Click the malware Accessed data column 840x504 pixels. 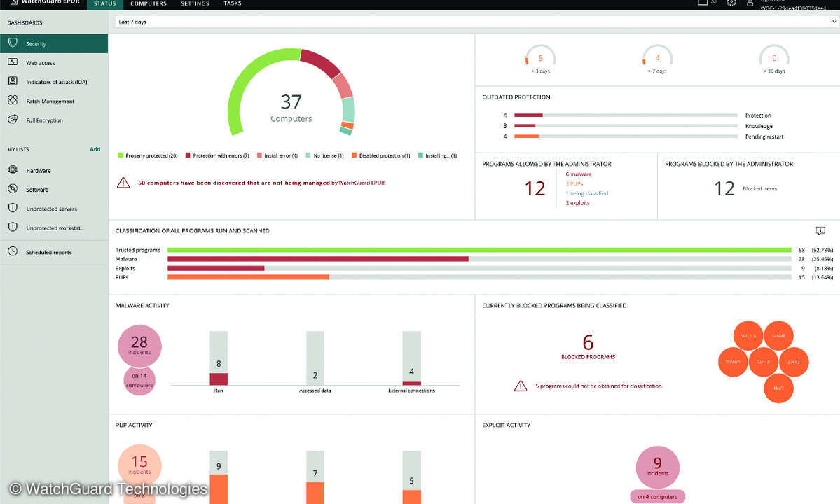tap(315, 358)
